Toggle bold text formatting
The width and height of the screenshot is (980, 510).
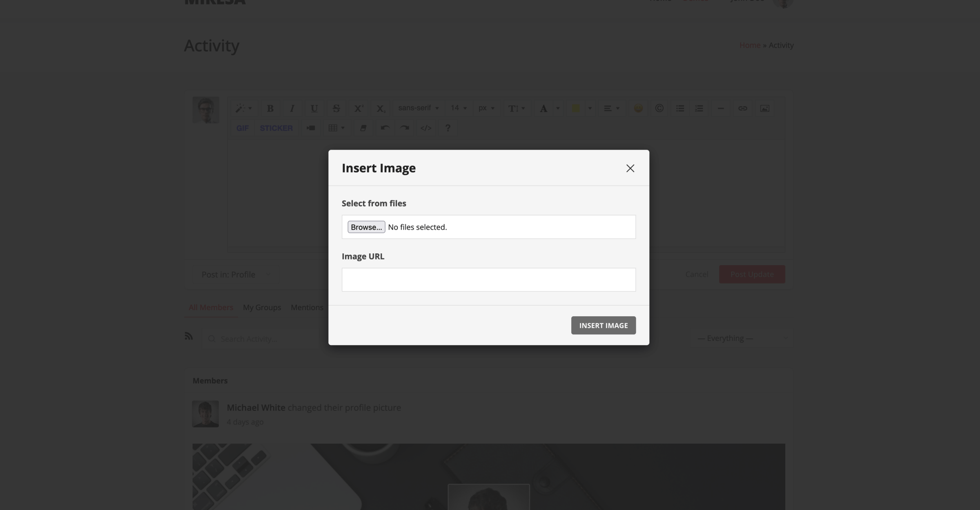(270, 108)
